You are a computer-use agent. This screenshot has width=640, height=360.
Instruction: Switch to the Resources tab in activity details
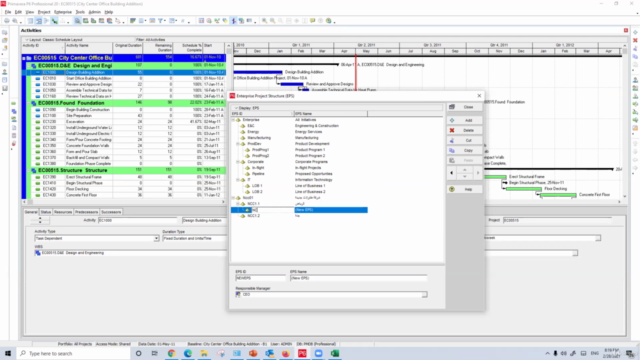pos(63,212)
